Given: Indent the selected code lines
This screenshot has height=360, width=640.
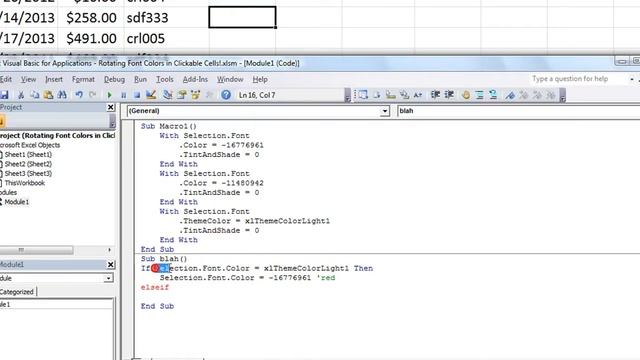Looking at the screenshot, I should coord(435,95).
